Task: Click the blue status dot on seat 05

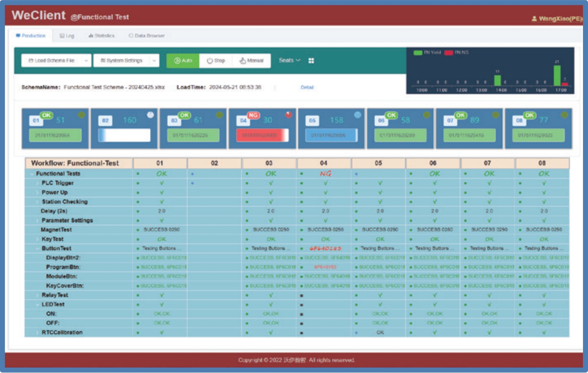Action: click(357, 115)
